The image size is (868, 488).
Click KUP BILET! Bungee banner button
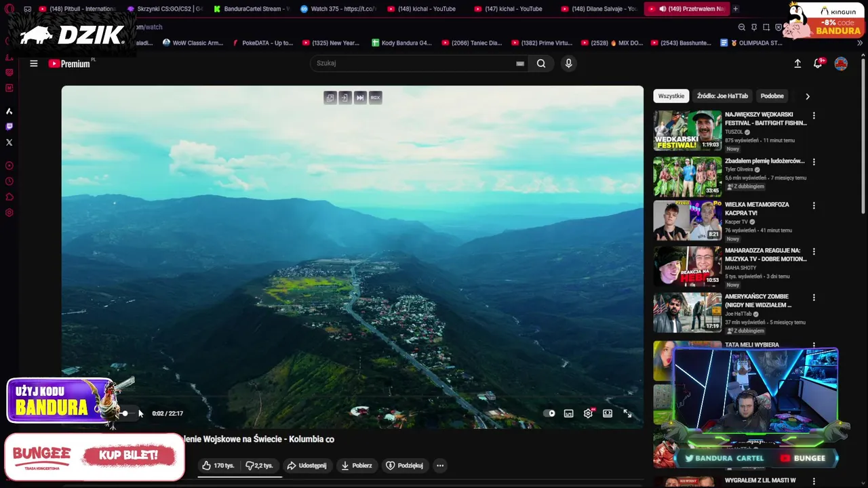[128, 455]
